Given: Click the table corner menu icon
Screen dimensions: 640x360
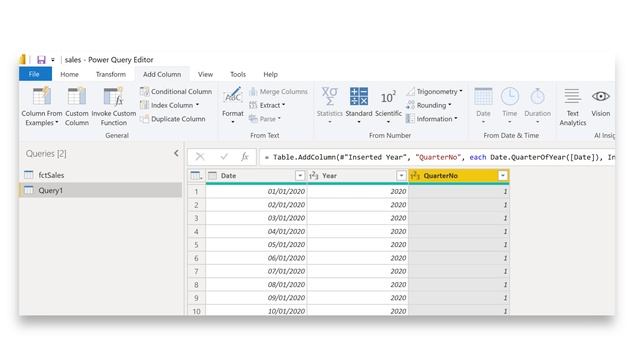Looking at the screenshot, I should click(196, 176).
